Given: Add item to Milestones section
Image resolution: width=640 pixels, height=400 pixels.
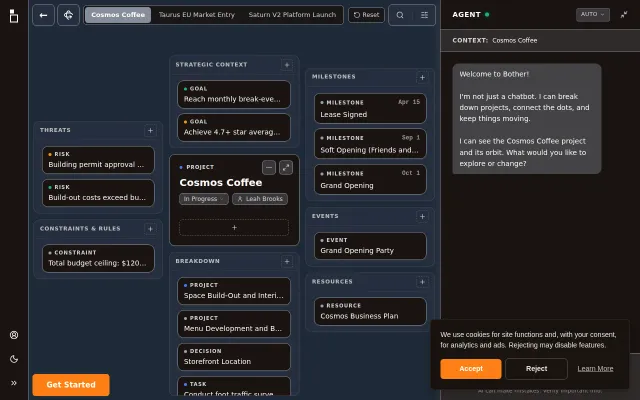Looking at the screenshot, I should click(x=422, y=78).
